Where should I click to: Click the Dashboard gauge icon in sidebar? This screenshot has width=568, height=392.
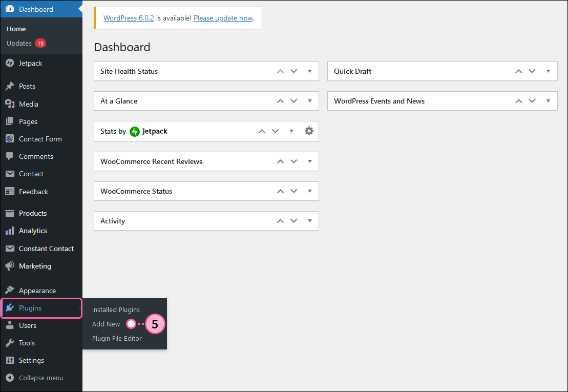[10, 9]
